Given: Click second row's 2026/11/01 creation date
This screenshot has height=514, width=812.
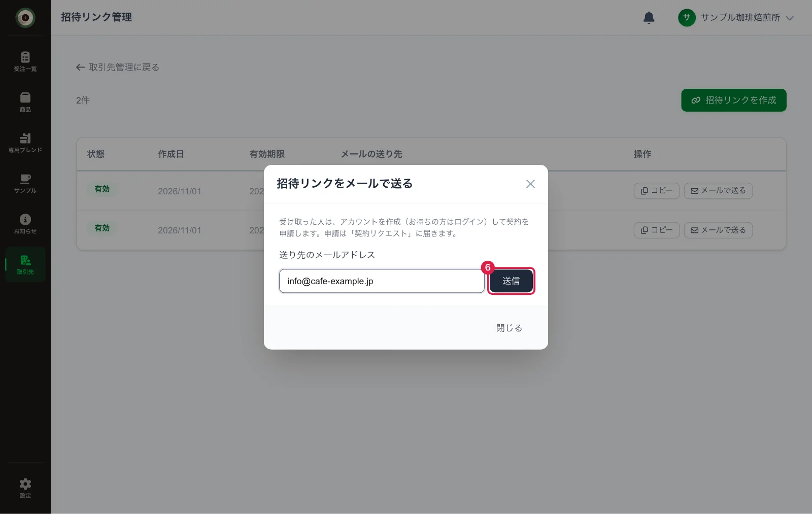Looking at the screenshot, I should (x=180, y=230).
